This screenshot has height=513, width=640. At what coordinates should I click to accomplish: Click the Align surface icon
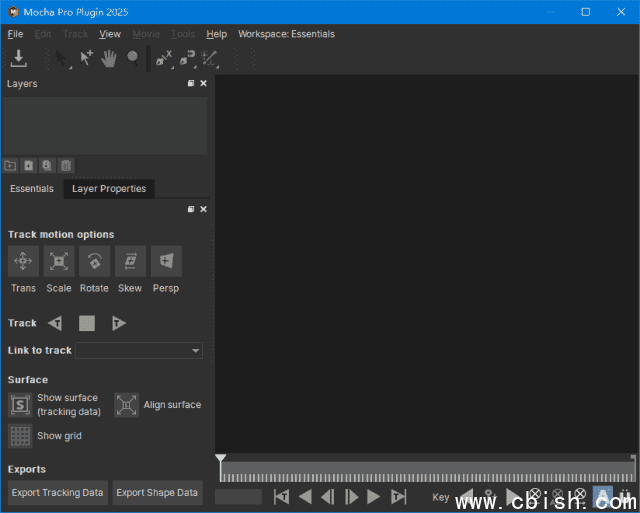click(126, 405)
